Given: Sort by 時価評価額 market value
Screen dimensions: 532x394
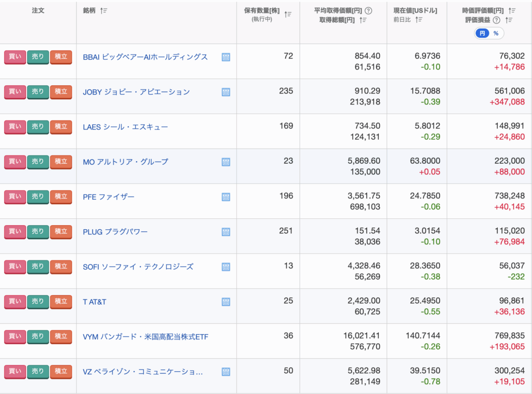Looking at the screenshot, I should 512,10.
